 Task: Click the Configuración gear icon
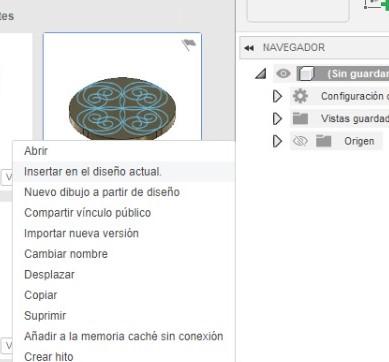click(300, 96)
